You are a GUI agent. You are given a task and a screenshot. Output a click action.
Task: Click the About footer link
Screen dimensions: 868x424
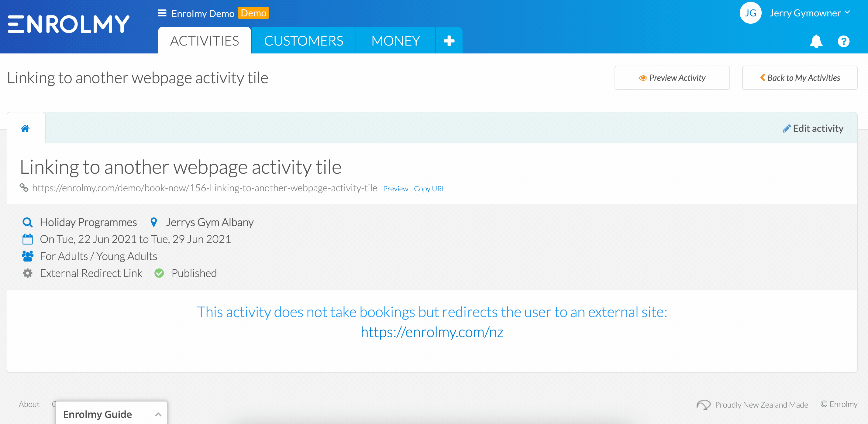[29, 404]
